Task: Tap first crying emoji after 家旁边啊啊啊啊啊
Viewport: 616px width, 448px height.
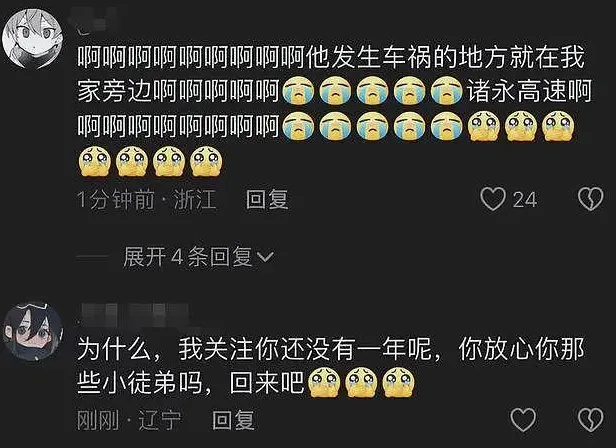Action: 299,90
